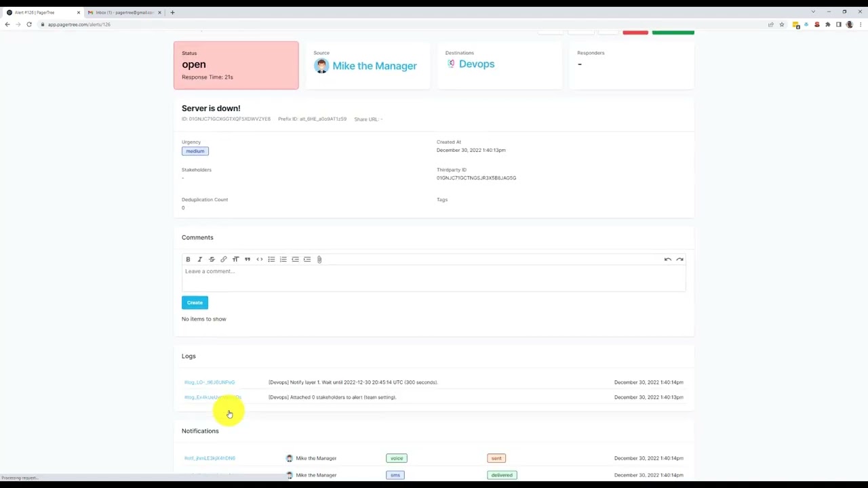Reload the PagerTree alert page
Image resolution: width=868 pixels, height=488 pixels.
point(29,24)
